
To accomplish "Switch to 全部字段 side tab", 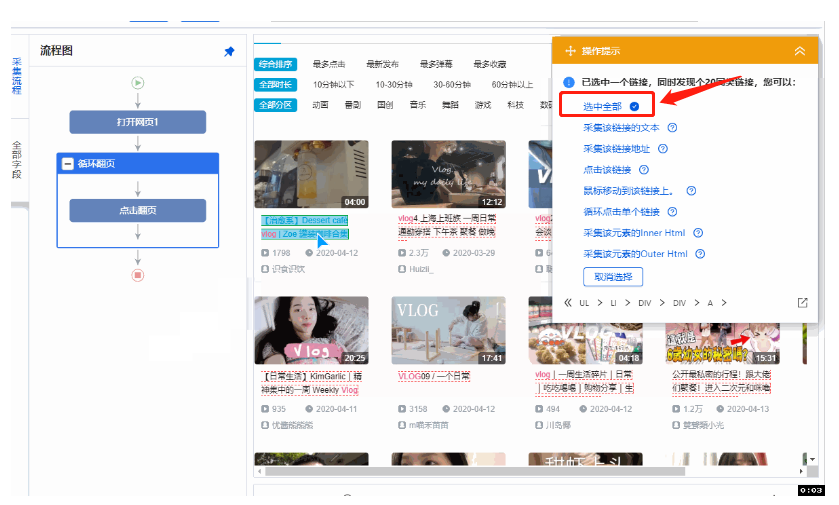I will click(x=17, y=159).
